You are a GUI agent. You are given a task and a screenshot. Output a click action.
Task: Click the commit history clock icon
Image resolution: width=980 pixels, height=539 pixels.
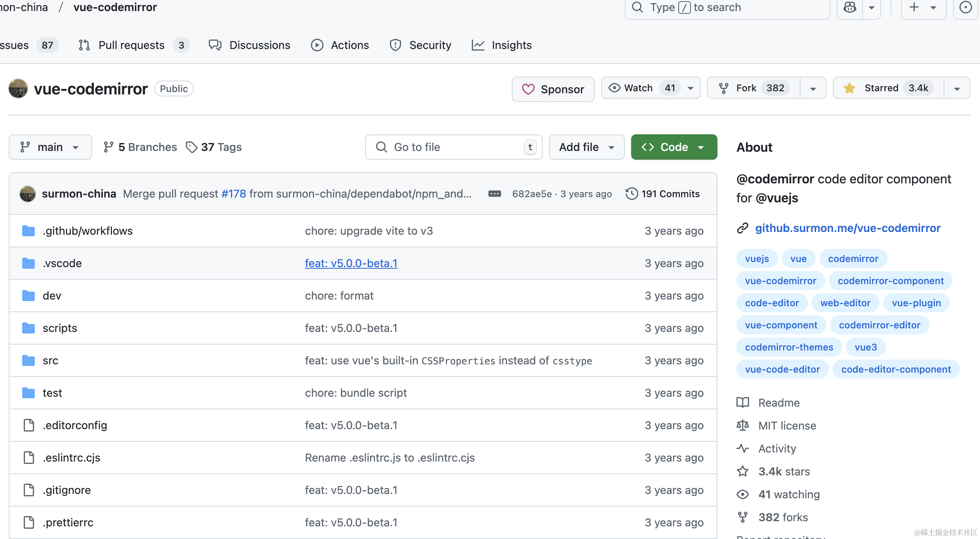point(632,194)
